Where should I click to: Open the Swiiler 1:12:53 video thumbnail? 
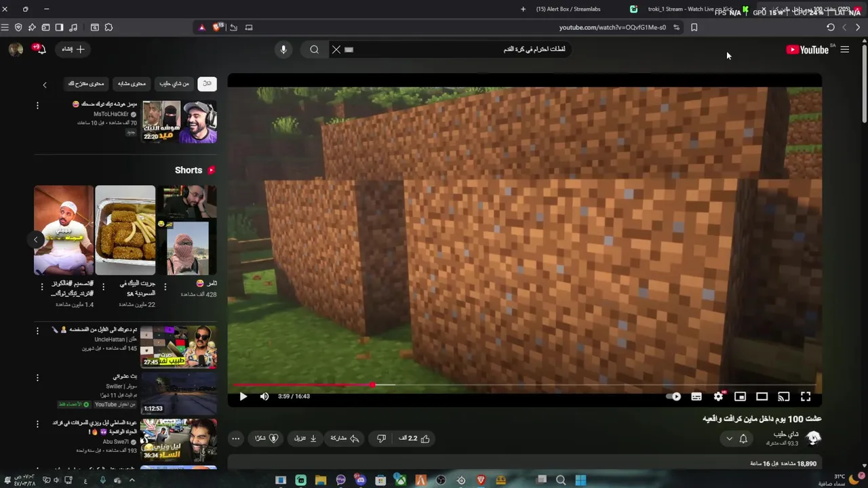pyautogui.click(x=178, y=393)
